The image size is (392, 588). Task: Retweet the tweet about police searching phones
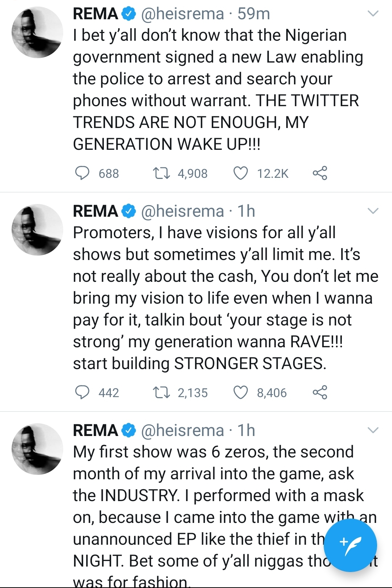pos(161,173)
